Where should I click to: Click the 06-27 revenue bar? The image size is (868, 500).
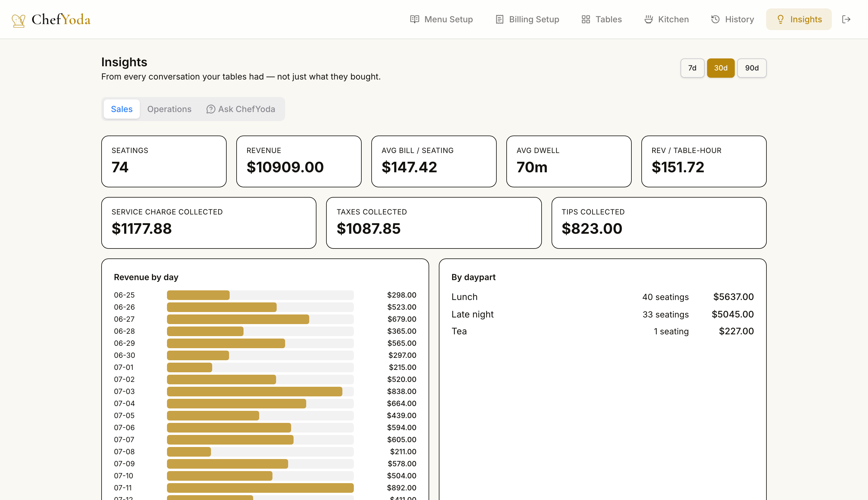tap(238, 319)
